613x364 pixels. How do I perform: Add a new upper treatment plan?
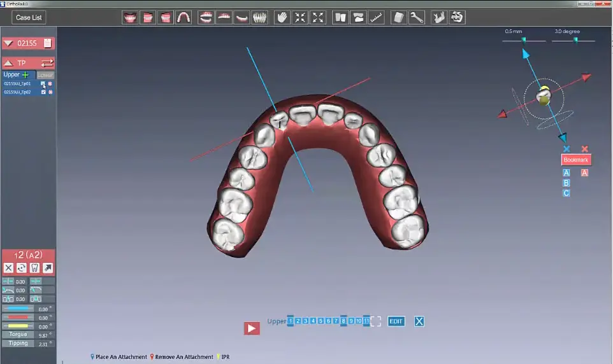click(25, 74)
